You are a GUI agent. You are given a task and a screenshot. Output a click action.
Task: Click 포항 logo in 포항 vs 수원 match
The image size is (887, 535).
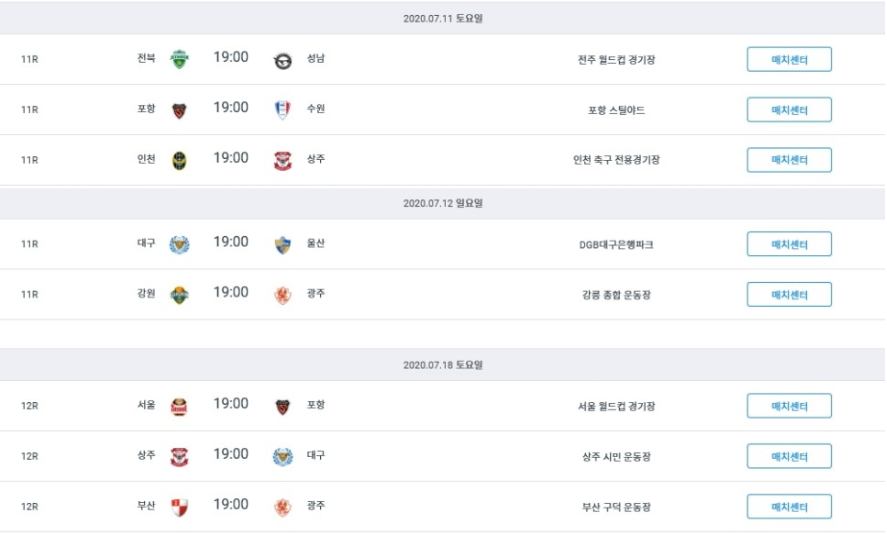(179, 110)
